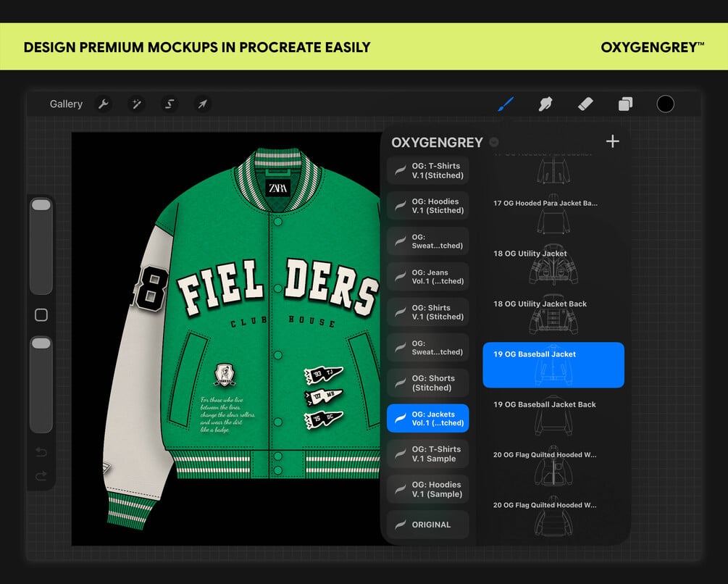Image resolution: width=728 pixels, height=584 pixels.
Task: Select OG: Jackets Vol.1 brush set
Action: pos(427,418)
